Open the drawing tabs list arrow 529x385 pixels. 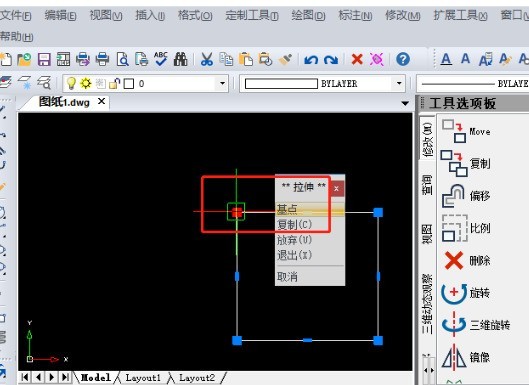[405, 104]
